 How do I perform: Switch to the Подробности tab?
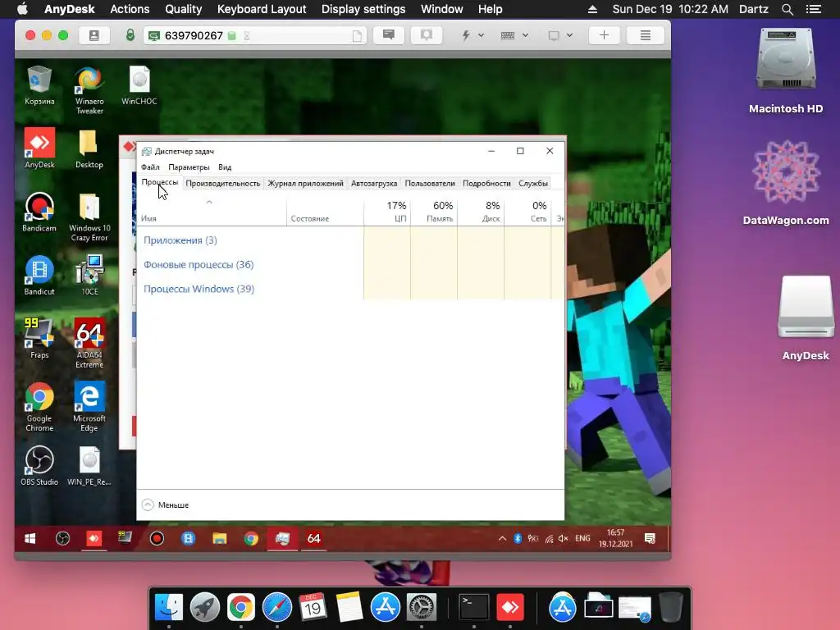pyautogui.click(x=486, y=183)
